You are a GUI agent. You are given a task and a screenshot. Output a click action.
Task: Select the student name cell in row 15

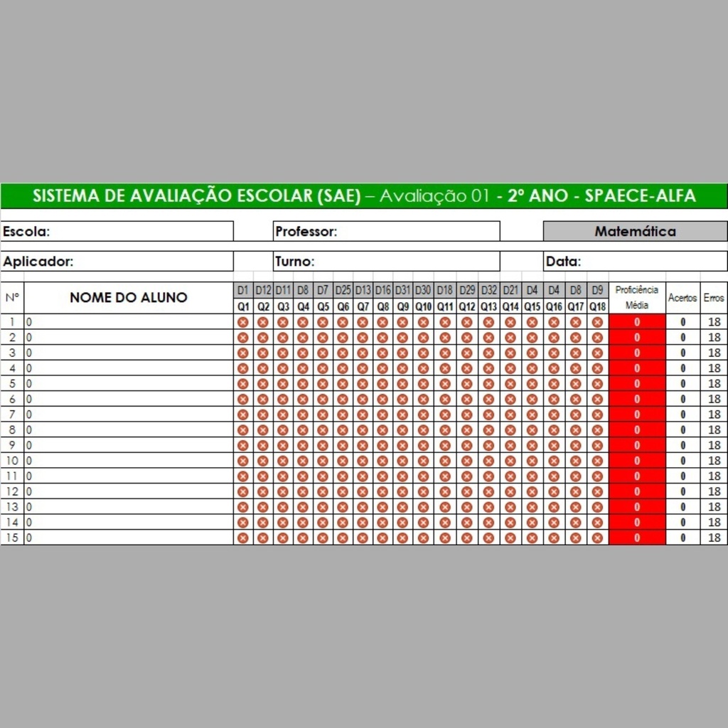coord(129,537)
